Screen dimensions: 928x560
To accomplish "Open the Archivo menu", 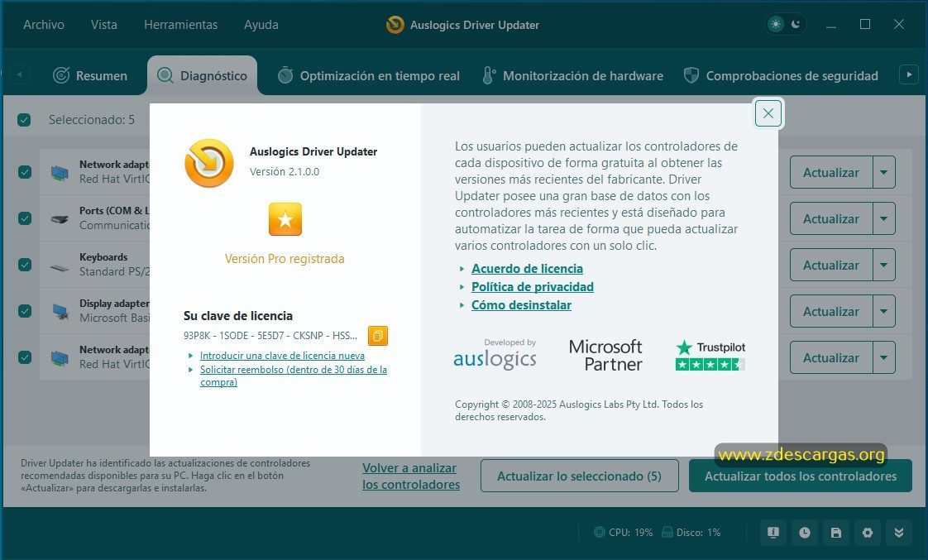I will click(x=44, y=25).
